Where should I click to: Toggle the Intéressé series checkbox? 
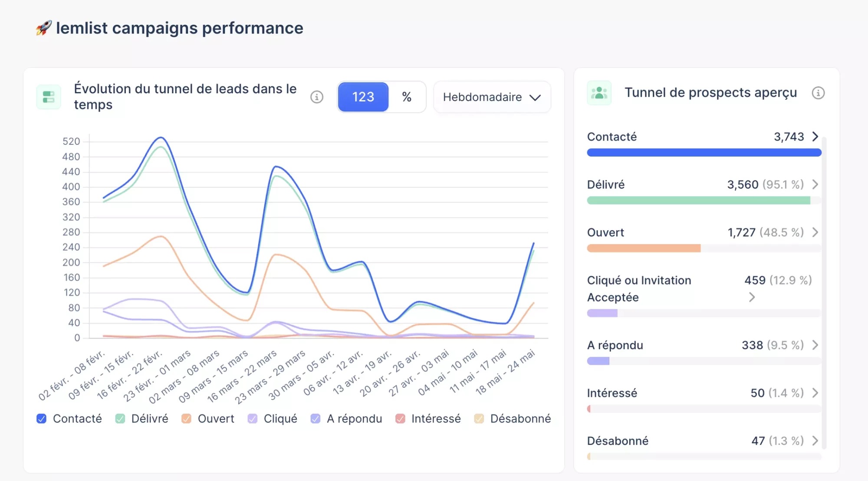(x=400, y=419)
